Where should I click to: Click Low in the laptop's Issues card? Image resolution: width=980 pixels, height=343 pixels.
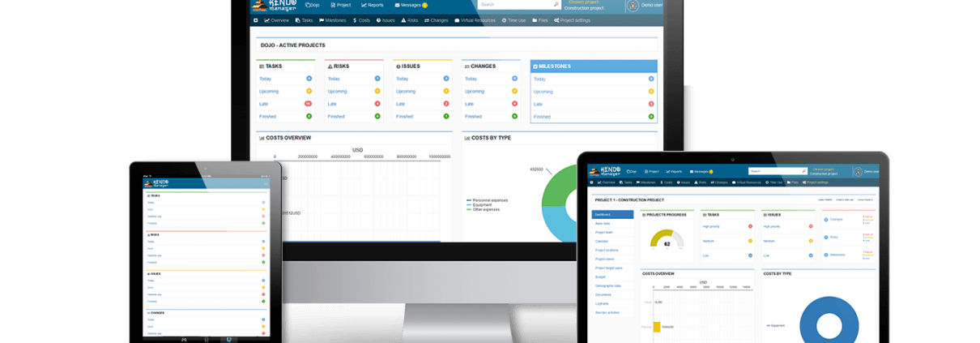pos(767,255)
